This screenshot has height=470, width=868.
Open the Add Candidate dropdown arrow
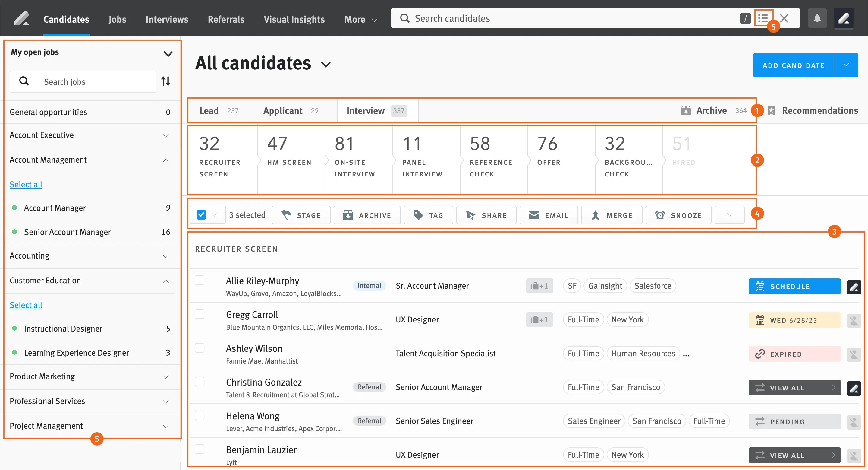click(x=846, y=65)
